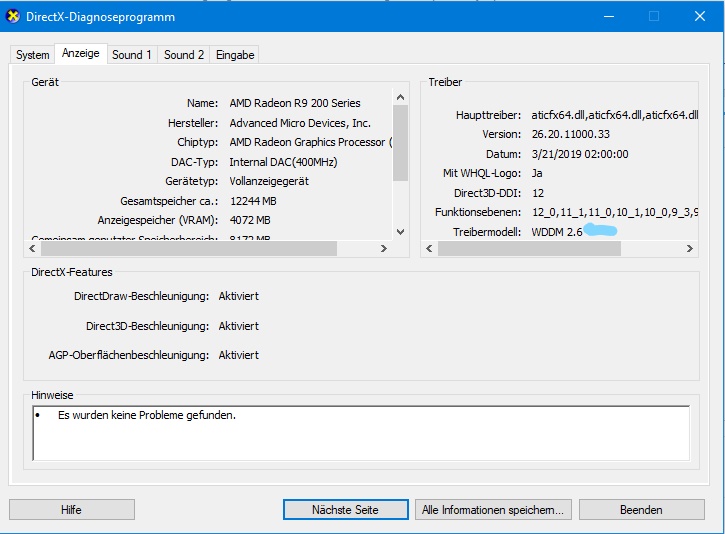Click the Funktionsebenen value 12_0,11_1

tap(614, 212)
